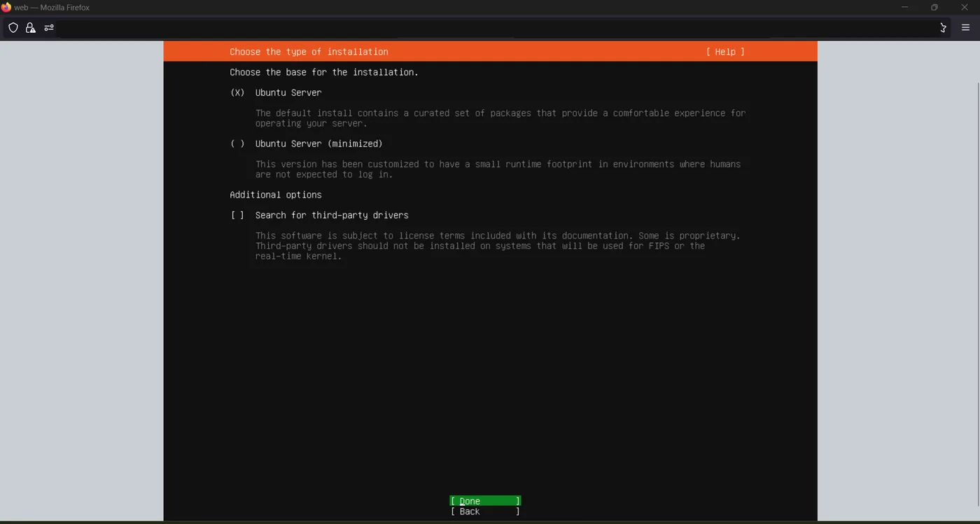Image resolution: width=980 pixels, height=524 pixels.
Task: Click the small runtime footprint description text
Action: (x=498, y=169)
